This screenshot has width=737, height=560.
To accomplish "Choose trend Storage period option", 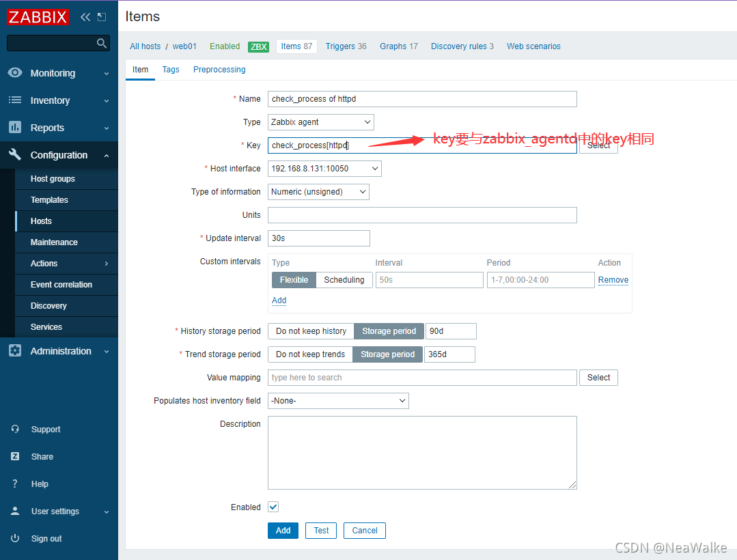I will [x=388, y=354].
